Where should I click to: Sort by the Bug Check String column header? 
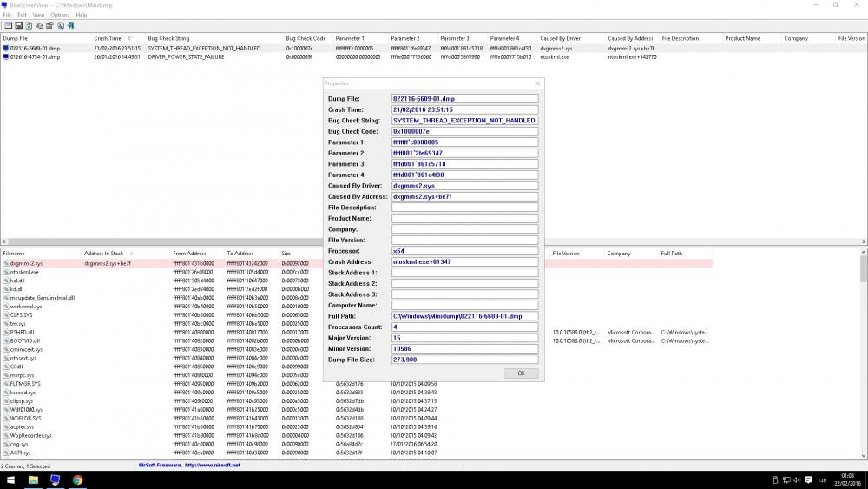pyautogui.click(x=214, y=38)
